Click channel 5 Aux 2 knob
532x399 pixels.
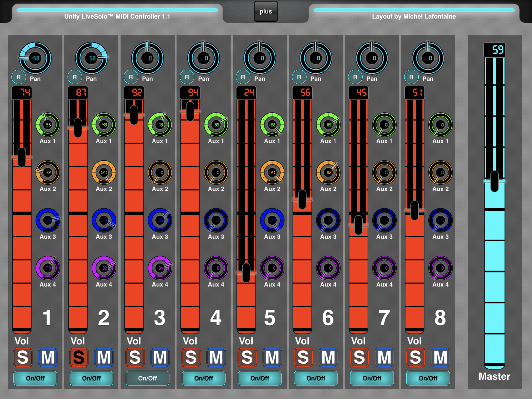(272, 172)
